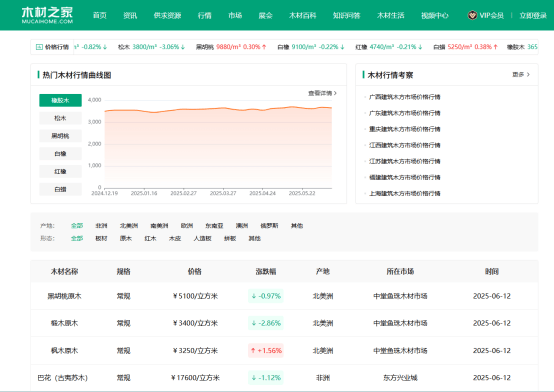Click the 黑胡桃 9880/m³ ticker entry
The image size is (554, 392).
point(231,47)
